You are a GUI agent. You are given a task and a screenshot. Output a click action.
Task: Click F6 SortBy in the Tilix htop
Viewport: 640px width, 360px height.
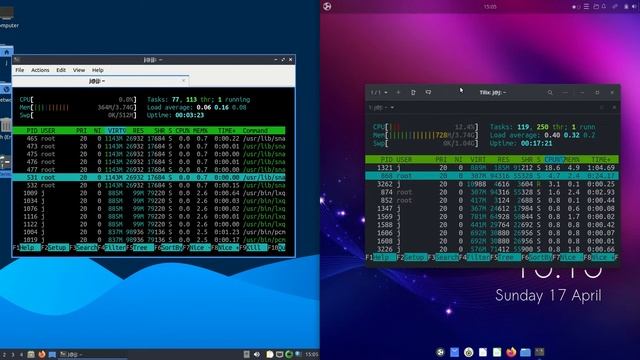pyautogui.click(x=537, y=258)
